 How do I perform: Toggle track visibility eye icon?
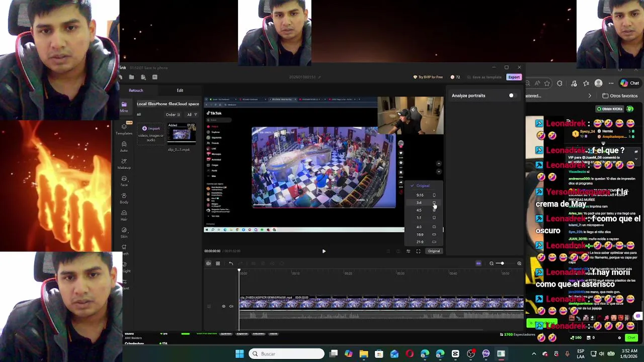coord(223,306)
